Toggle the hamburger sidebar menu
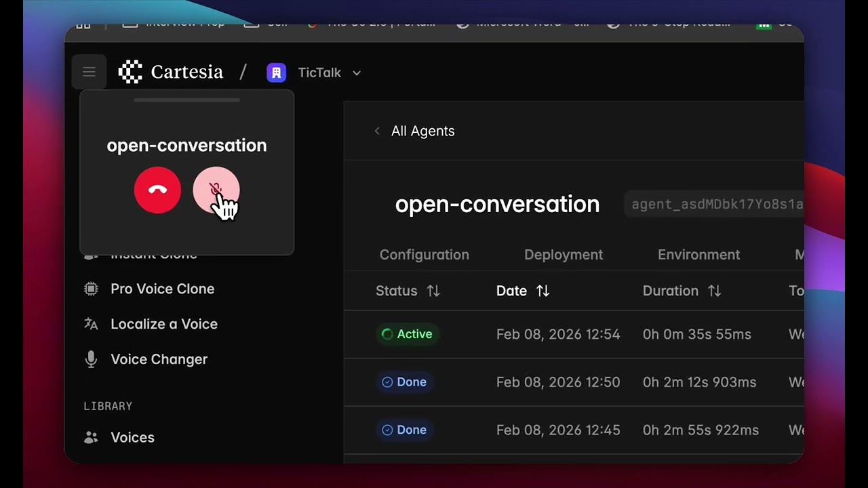This screenshot has height=488, width=868. click(x=89, y=72)
